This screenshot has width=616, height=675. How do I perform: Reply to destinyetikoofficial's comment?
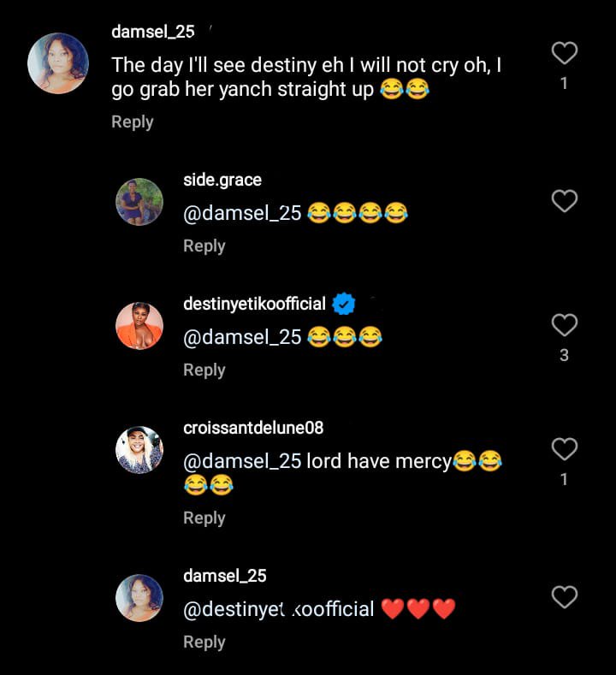pos(204,370)
